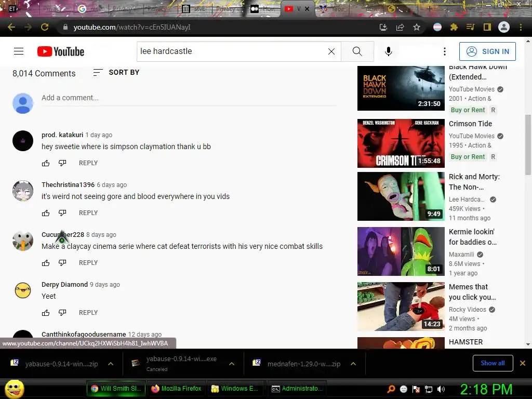Click Buy or Rent for Black Hawk Down

pos(468,110)
